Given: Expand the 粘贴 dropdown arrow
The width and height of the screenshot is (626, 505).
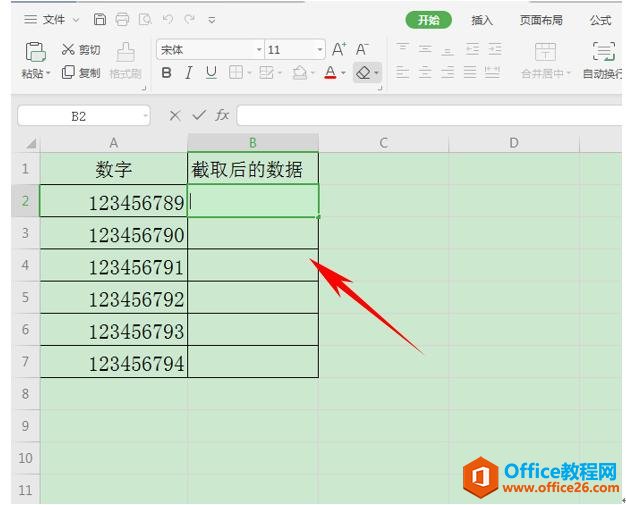Looking at the screenshot, I should click(48, 73).
